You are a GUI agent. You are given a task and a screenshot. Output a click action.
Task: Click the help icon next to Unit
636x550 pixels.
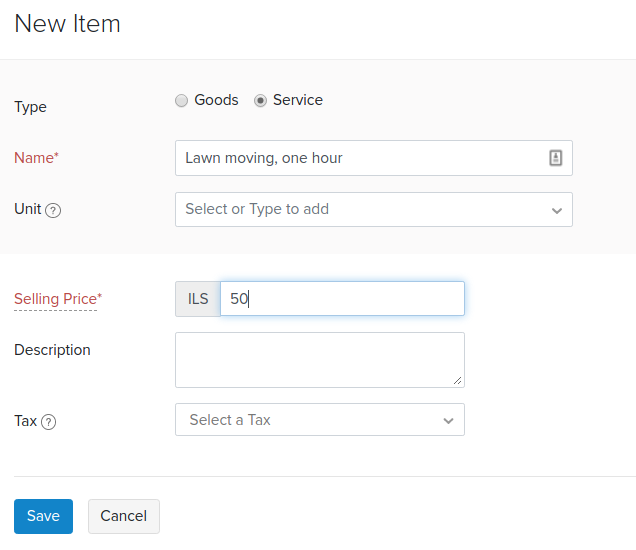pos(54,211)
